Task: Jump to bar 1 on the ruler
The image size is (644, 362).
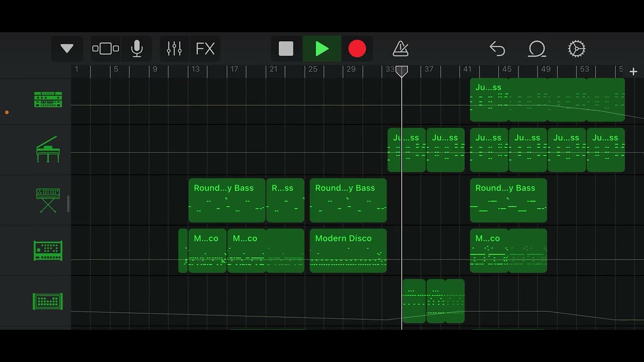Action: pos(76,69)
